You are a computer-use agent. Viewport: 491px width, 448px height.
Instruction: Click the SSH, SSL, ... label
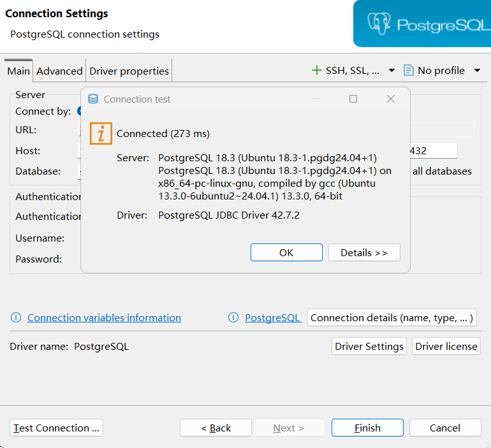[352, 70]
